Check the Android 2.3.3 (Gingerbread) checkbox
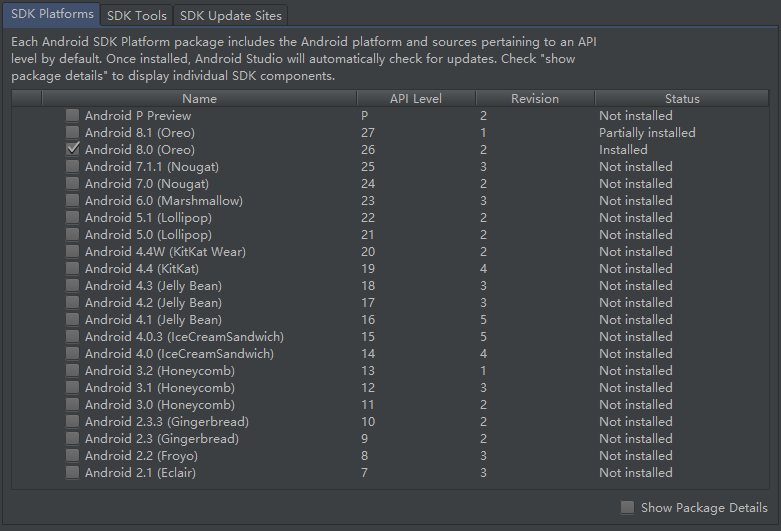Screen dimensions: 781x531 73,421
